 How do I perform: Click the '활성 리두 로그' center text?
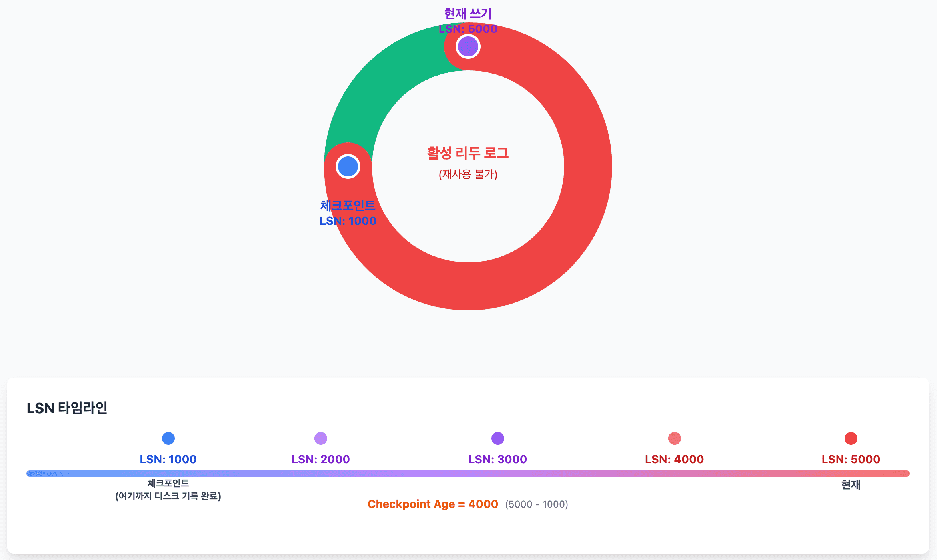pos(468,153)
